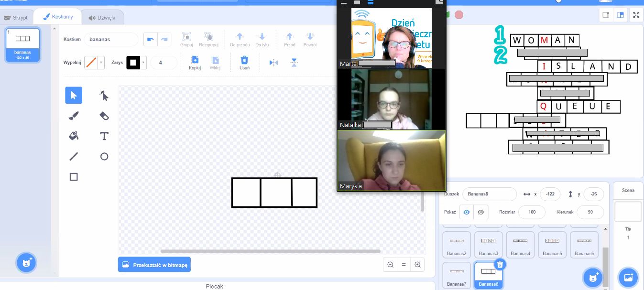This screenshot has width=644, height=290.
Task: Open the Dźwięki tab
Action: click(102, 17)
